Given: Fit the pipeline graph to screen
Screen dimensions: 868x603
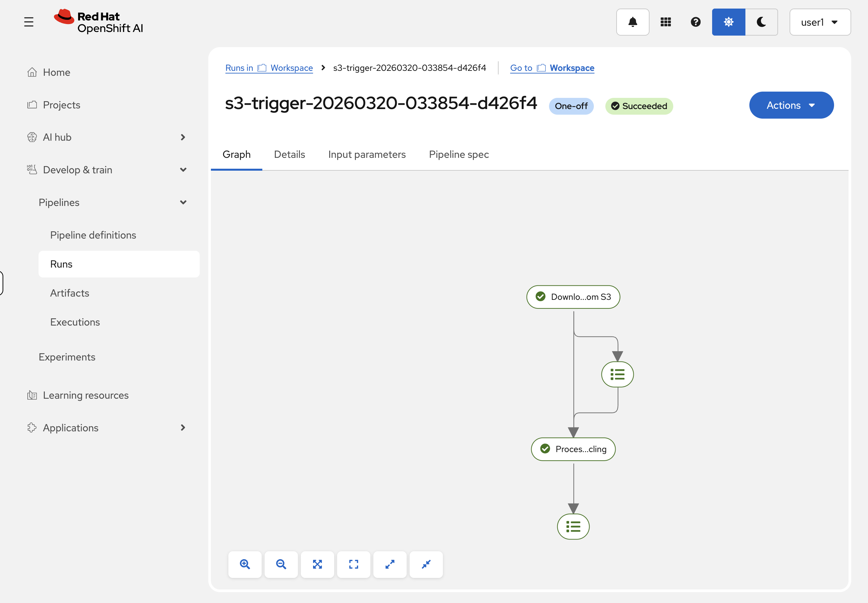Looking at the screenshot, I should pyautogui.click(x=317, y=564).
